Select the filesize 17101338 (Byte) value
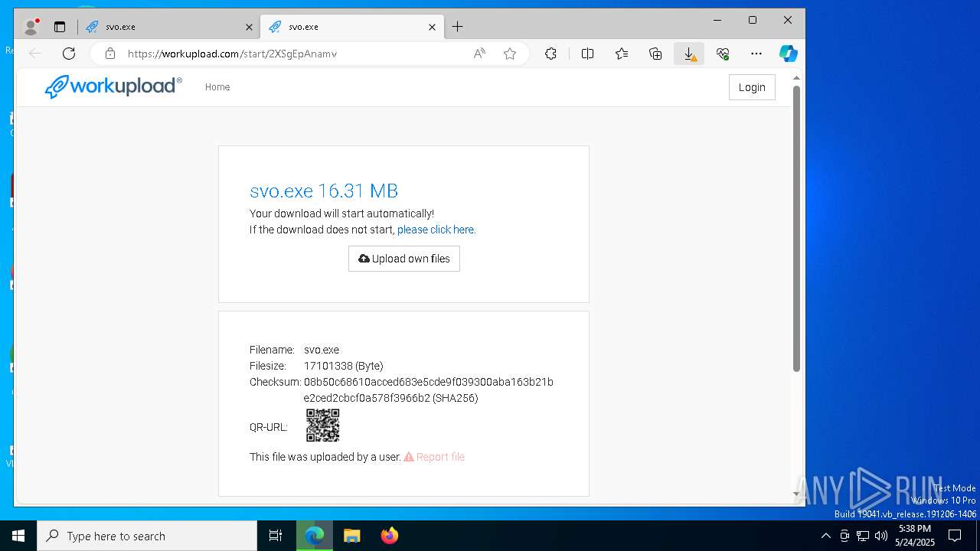The height and width of the screenshot is (551, 980). coord(344,366)
